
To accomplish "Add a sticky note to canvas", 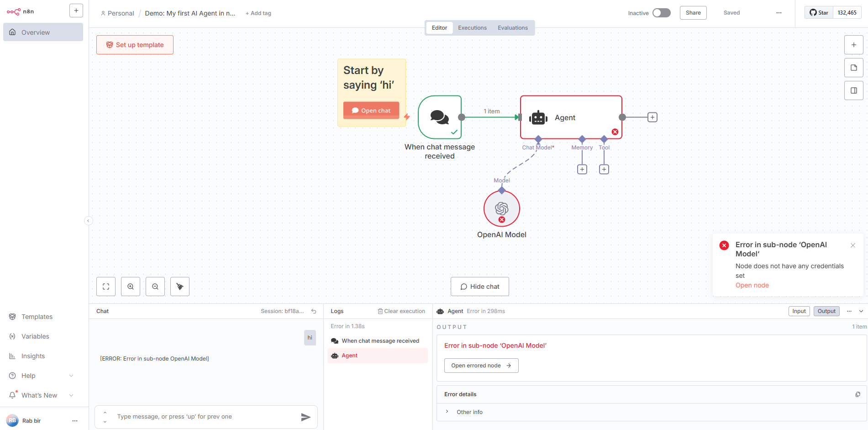I will point(854,68).
